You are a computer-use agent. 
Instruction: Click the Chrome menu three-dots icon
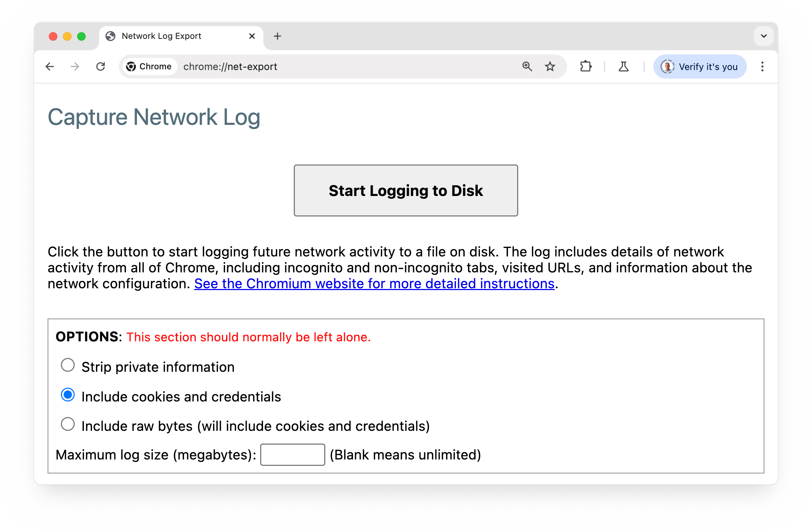[x=762, y=66]
